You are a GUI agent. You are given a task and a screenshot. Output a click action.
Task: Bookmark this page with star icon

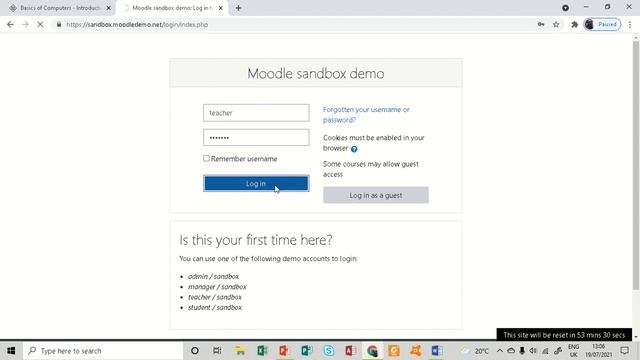tap(556, 24)
